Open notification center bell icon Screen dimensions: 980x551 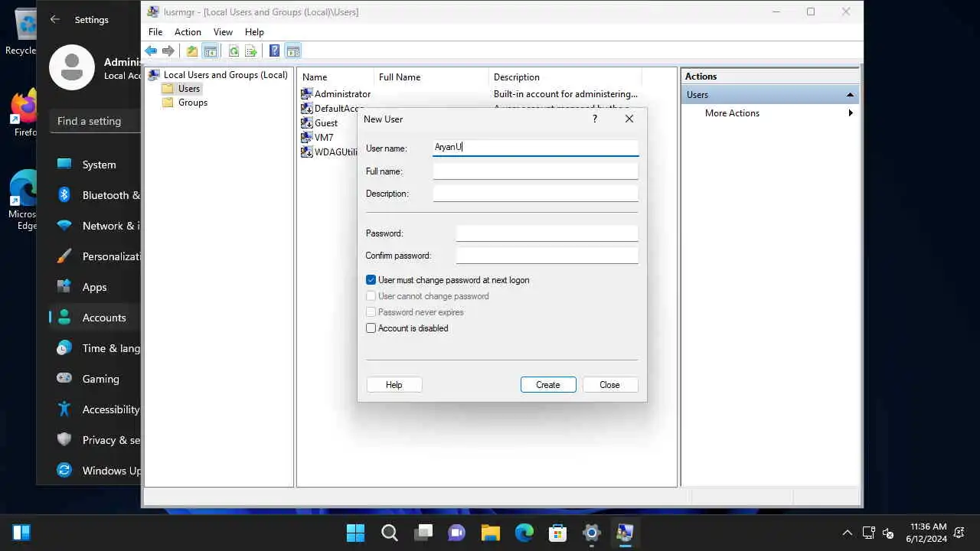(x=959, y=533)
